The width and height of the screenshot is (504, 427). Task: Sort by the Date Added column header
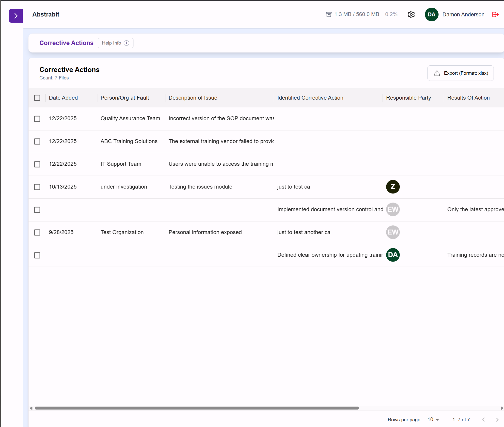click(x=63, y=98)
